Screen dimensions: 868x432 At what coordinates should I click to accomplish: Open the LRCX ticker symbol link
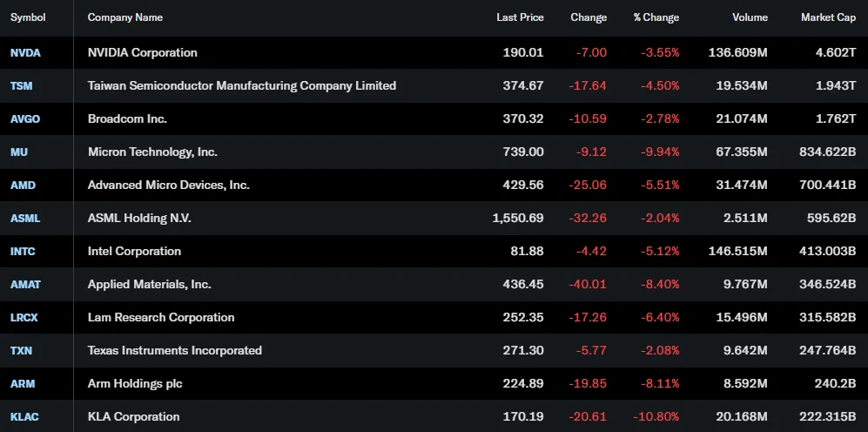24,317
